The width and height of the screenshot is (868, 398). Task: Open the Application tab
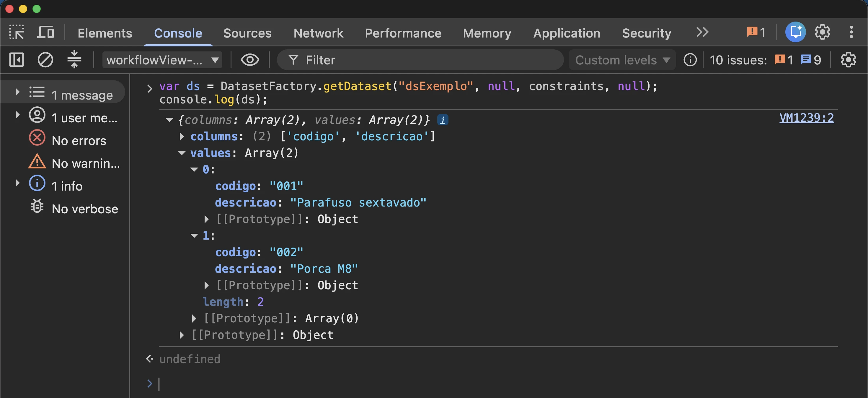click(567, 33)
